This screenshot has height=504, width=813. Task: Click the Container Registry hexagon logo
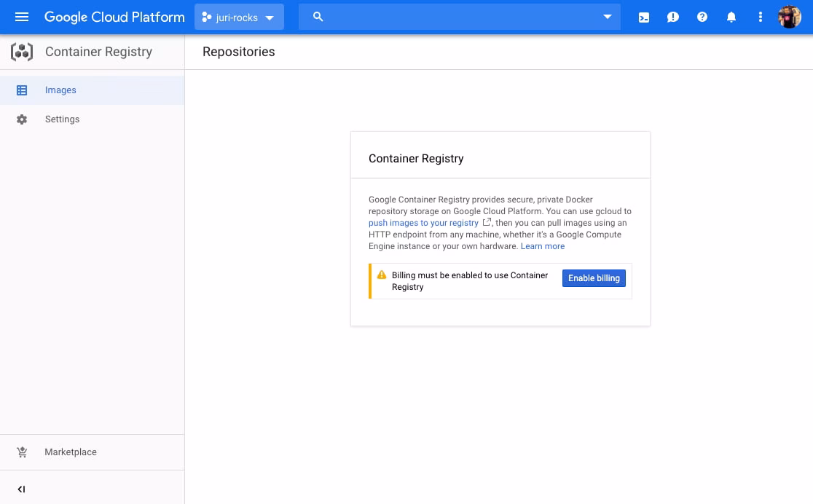tap(22, 52)
